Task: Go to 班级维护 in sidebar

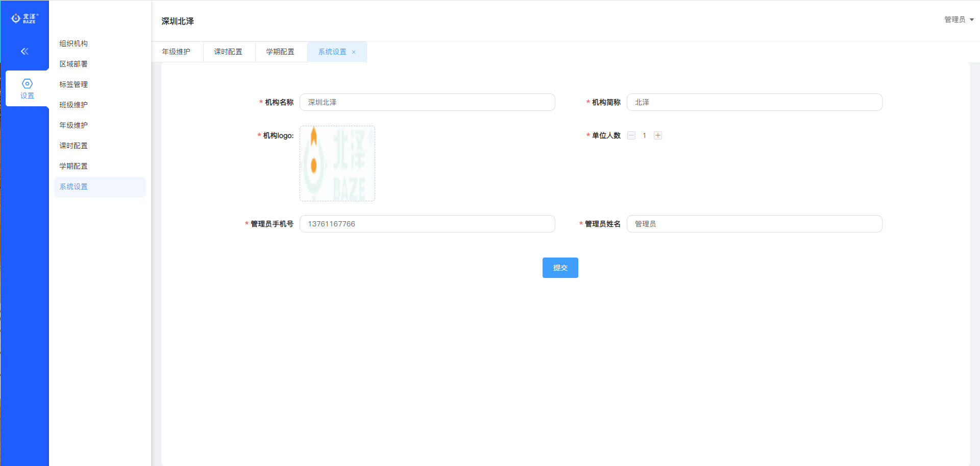Action: (x=73, y=105)
